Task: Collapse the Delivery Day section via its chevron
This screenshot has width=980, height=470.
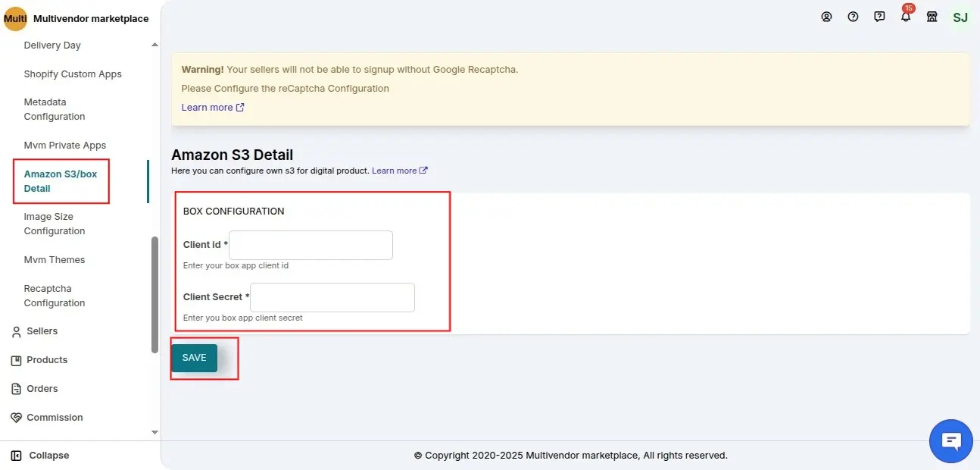Action: tap(154, 45)
